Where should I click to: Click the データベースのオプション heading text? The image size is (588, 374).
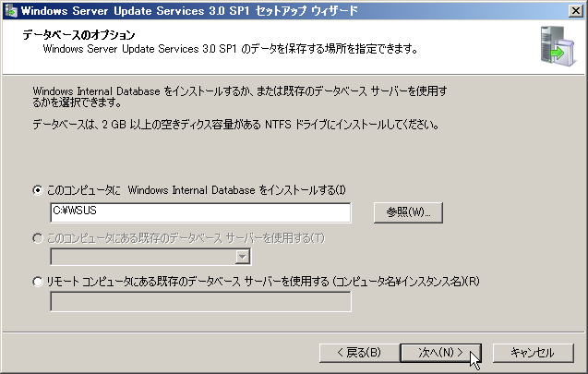click(78, 35)
